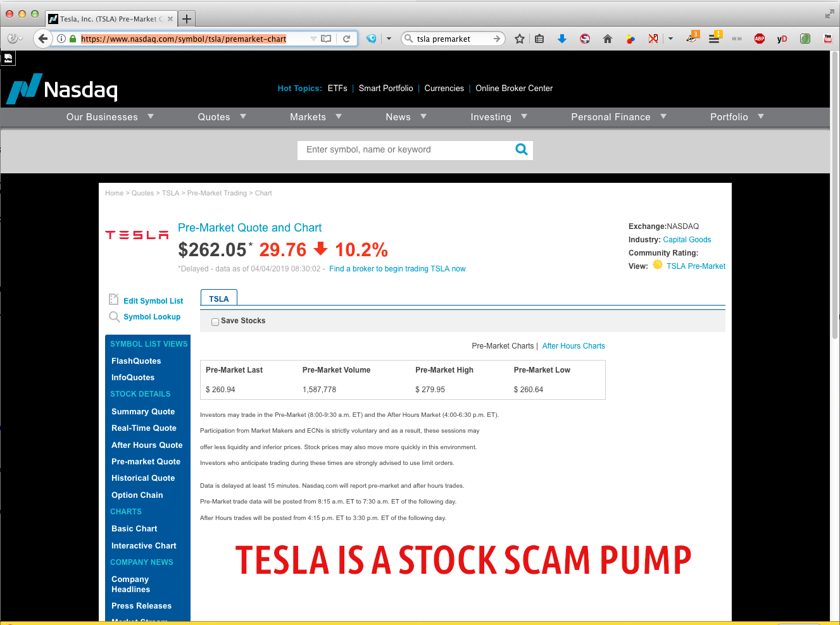Viewport: 840px width, 625px height.
Task: Click the red circular extension icon beside home
Action: (585, 39)
